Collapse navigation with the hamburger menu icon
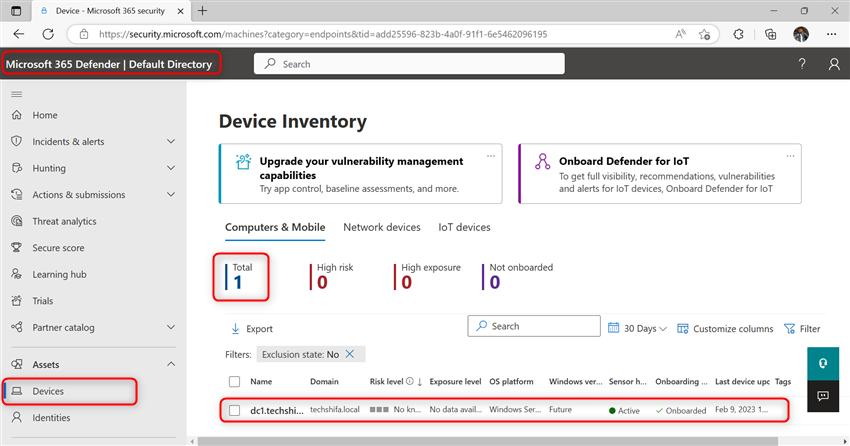 click(17, 94)
